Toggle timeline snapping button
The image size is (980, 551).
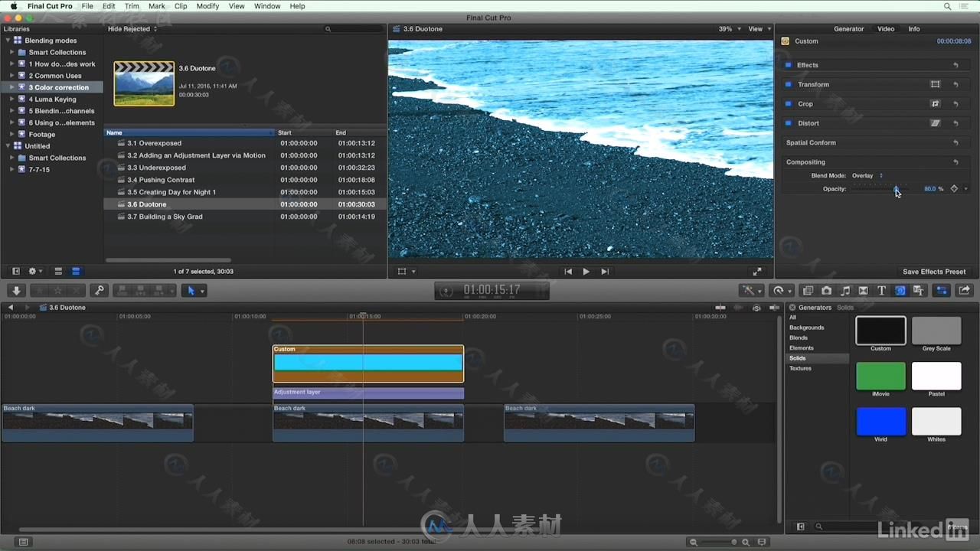774,308
